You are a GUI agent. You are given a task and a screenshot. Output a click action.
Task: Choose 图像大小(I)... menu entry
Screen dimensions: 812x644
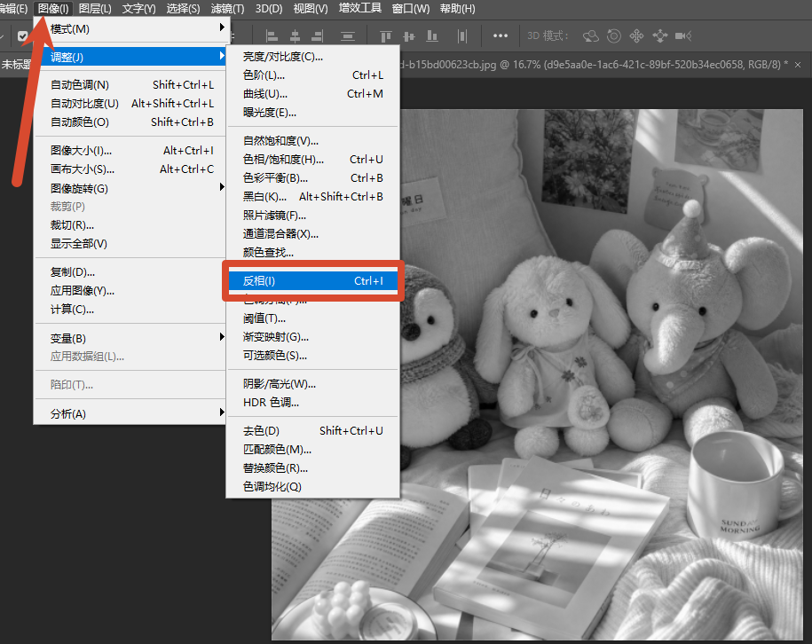130,151
